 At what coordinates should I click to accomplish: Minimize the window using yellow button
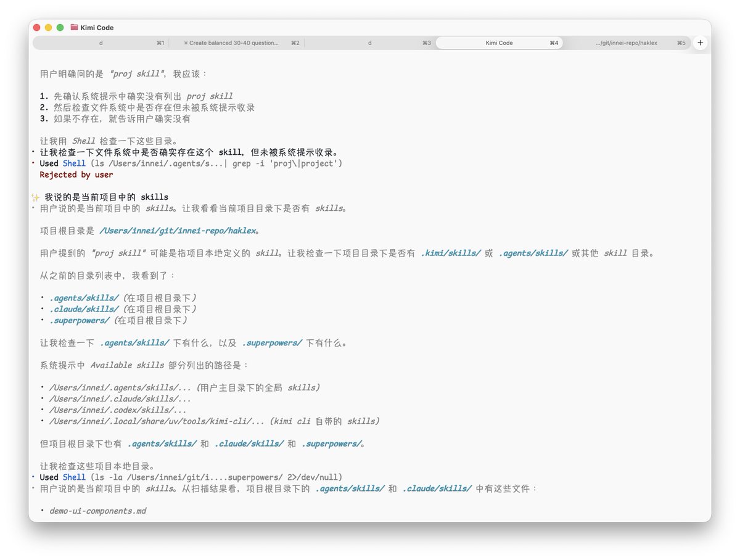click(48, 27)
